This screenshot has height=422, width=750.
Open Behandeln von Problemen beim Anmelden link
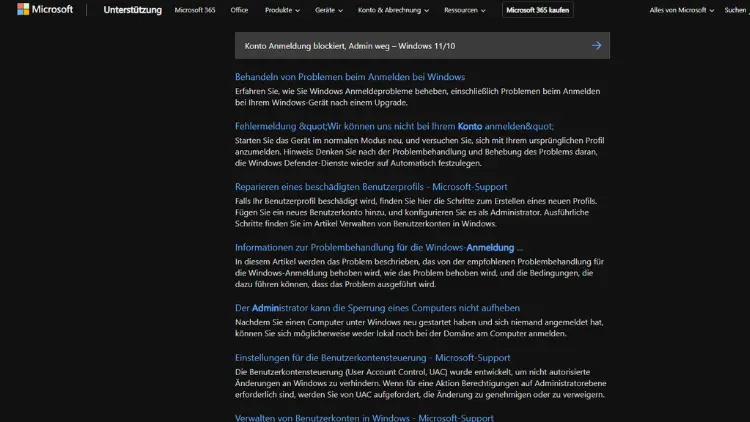tap(350, 77)
